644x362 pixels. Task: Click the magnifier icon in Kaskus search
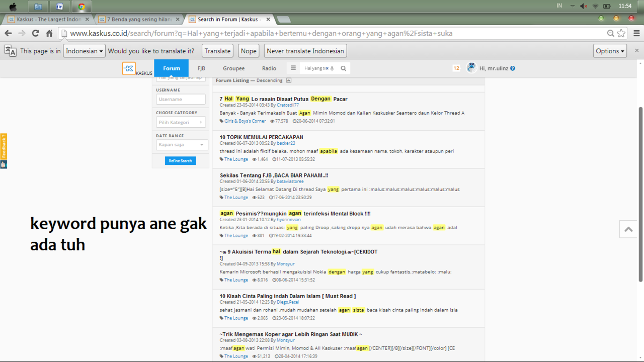344,68
